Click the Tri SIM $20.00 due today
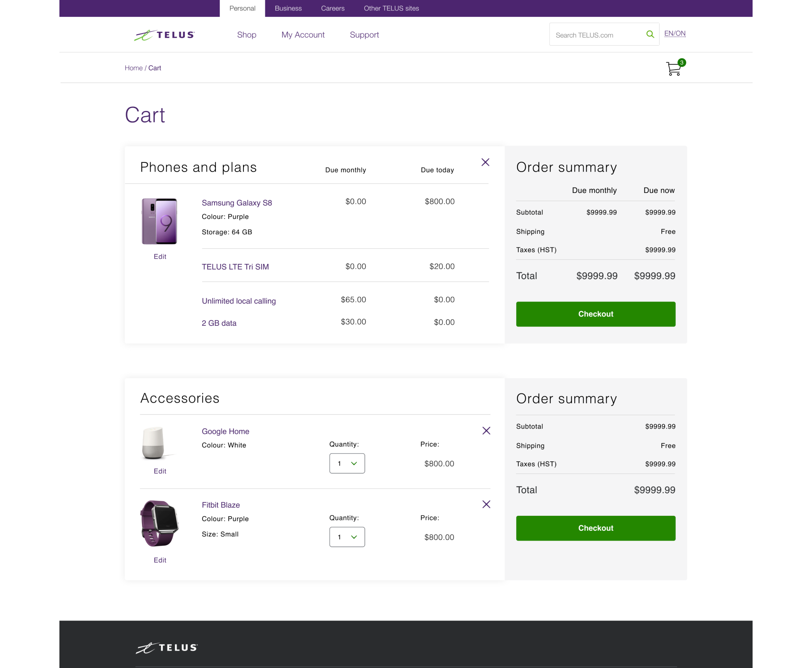Viewport: 812px width, 668px height. click(442, 267)
